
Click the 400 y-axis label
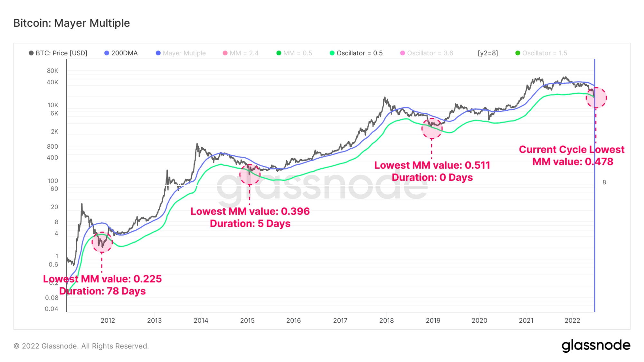click(52, 158)
